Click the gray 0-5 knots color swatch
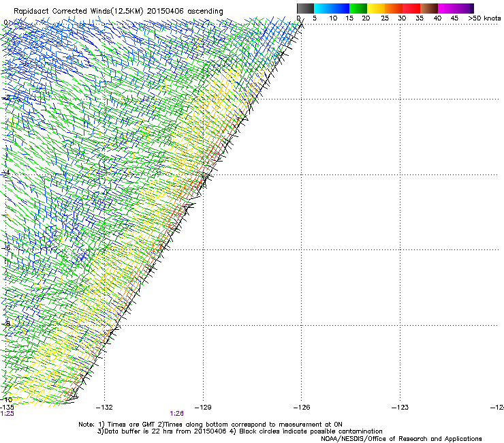The height and width of the screenshot is (443, 504). 305,8
